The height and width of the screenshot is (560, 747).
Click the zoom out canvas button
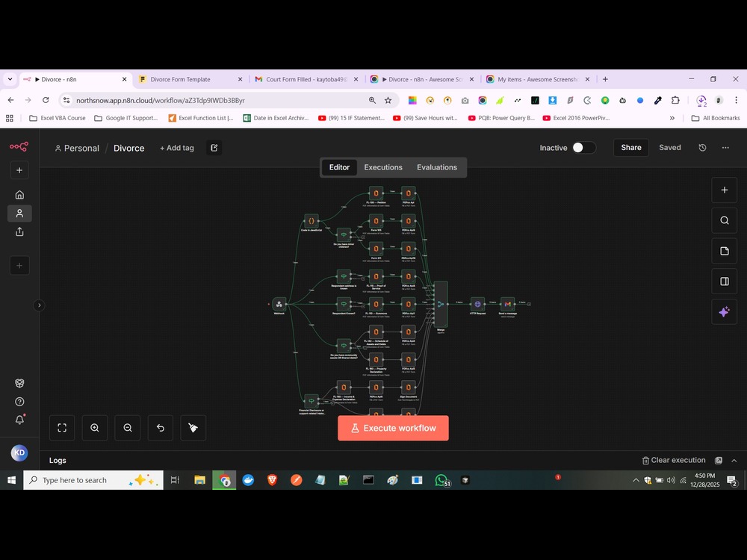point(128,428)
